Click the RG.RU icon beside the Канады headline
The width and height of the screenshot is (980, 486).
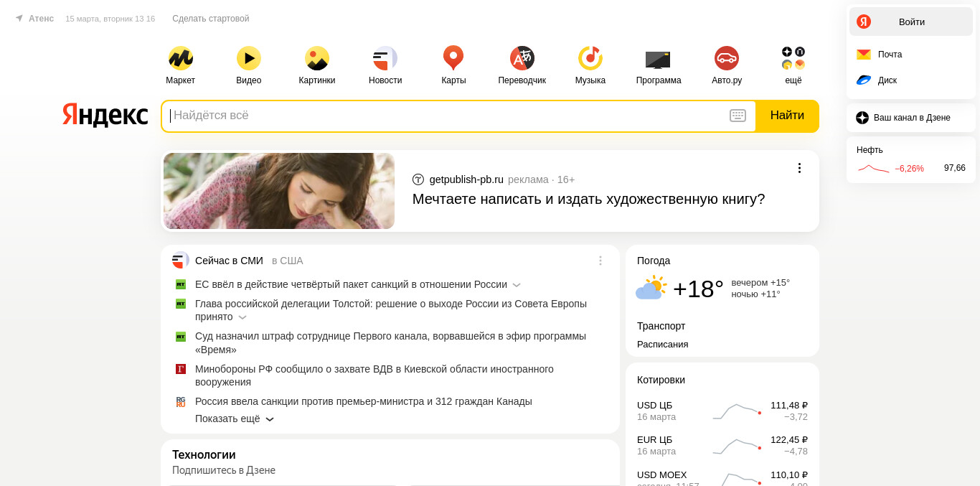[181, 402]
